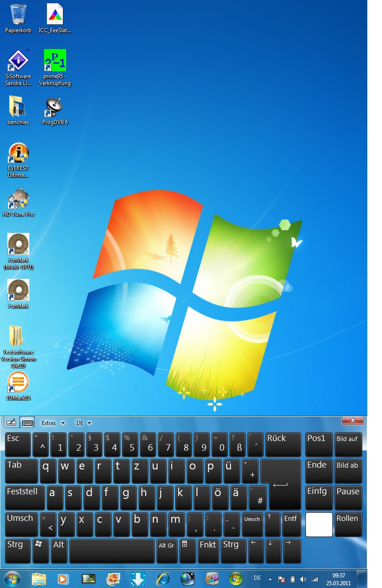This screenshot has height=588, width=382.
Task: Click the DE language bar indicator
Action: coord(258,578)
